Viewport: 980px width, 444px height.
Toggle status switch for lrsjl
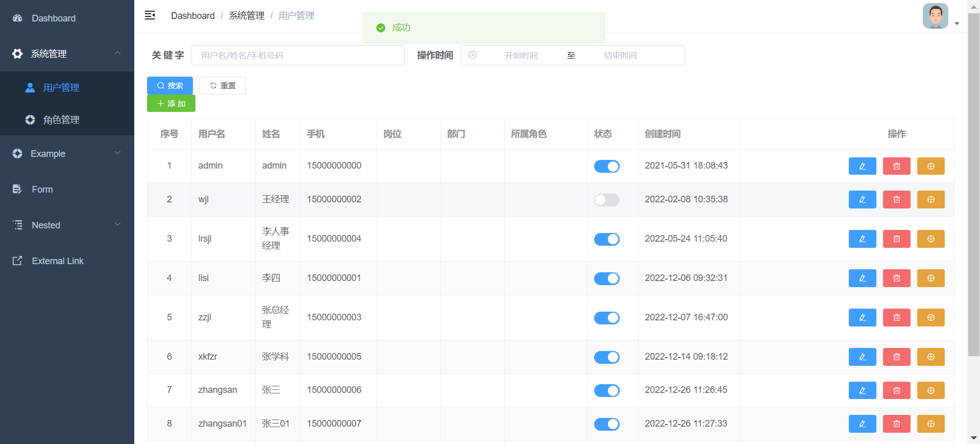[606, 239]
